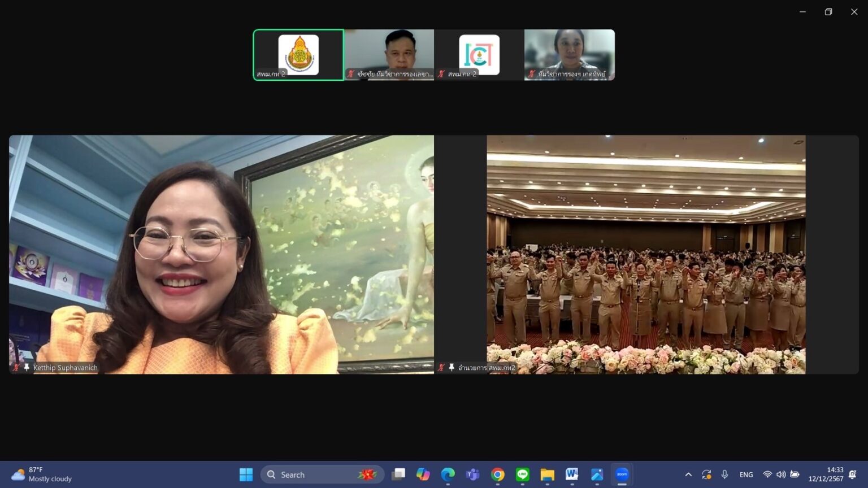Open the LINE app in the taskbar

522,474
